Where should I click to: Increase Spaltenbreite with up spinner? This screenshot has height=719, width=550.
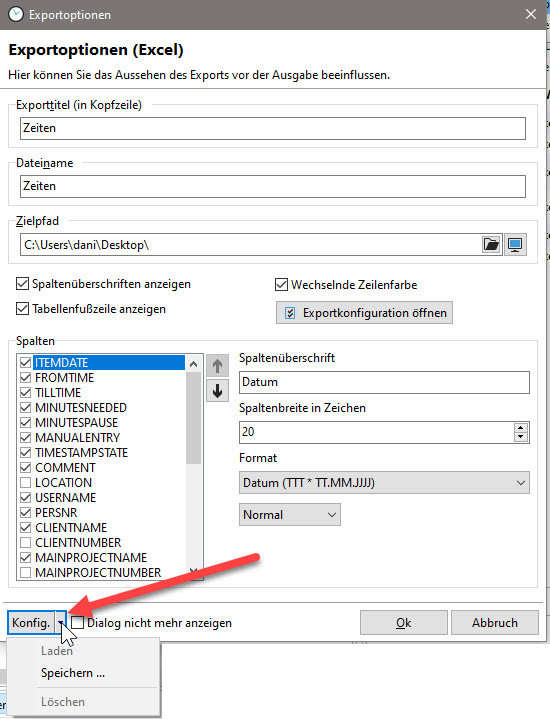(521, 428)
